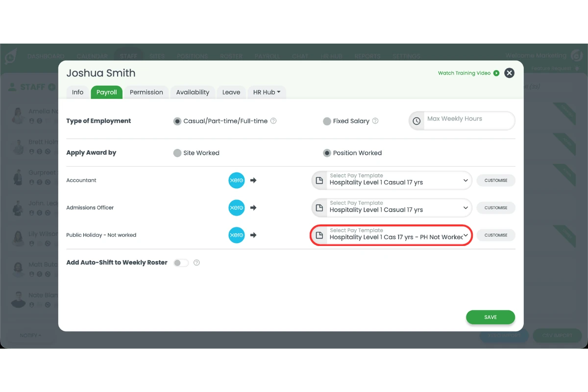Open the Permission tab
The height and width of the screenshot is (392, 588).
click(x=147, y=92)
